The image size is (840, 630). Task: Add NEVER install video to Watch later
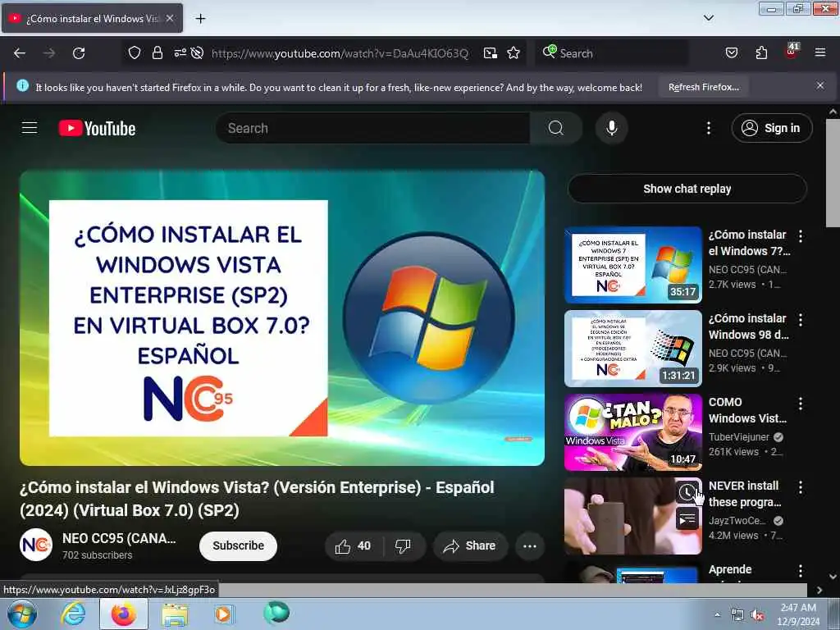[688, 491]
